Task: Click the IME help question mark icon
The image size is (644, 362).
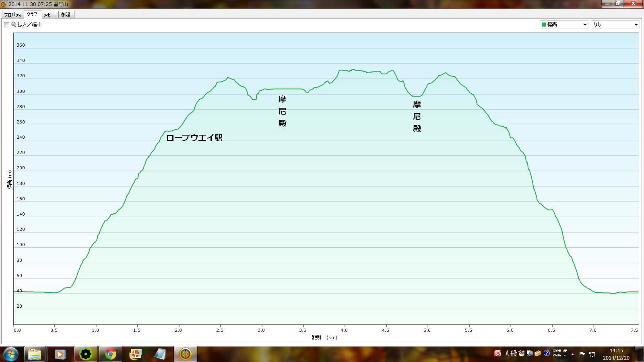Action: coord(547,354)
